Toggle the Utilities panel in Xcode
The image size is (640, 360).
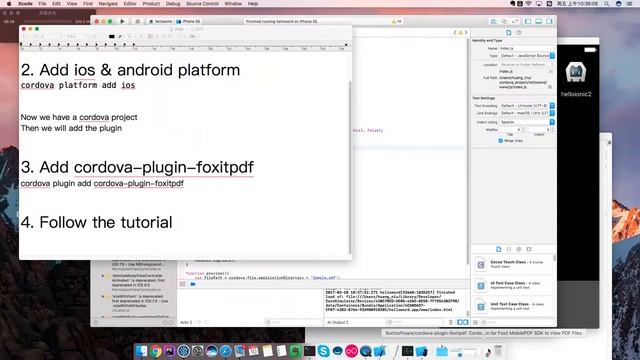click(x=549, y=21)
